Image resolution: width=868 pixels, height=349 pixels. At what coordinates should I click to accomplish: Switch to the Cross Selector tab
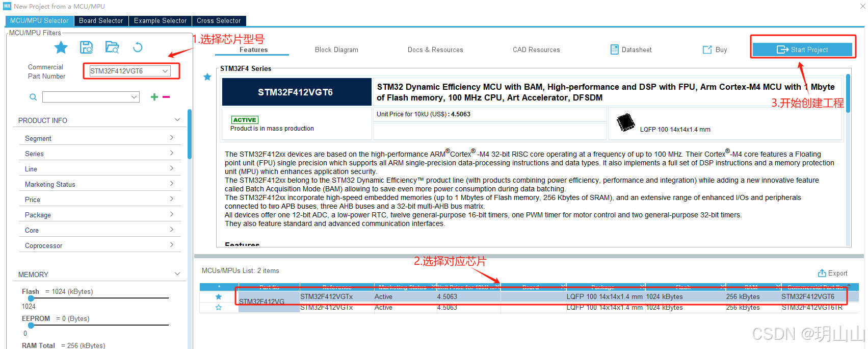click(219, 21)
